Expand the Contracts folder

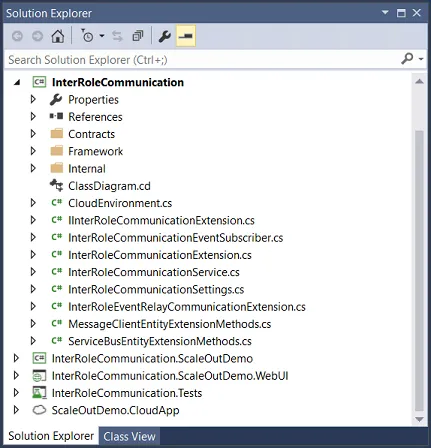[x=33, y=134]
